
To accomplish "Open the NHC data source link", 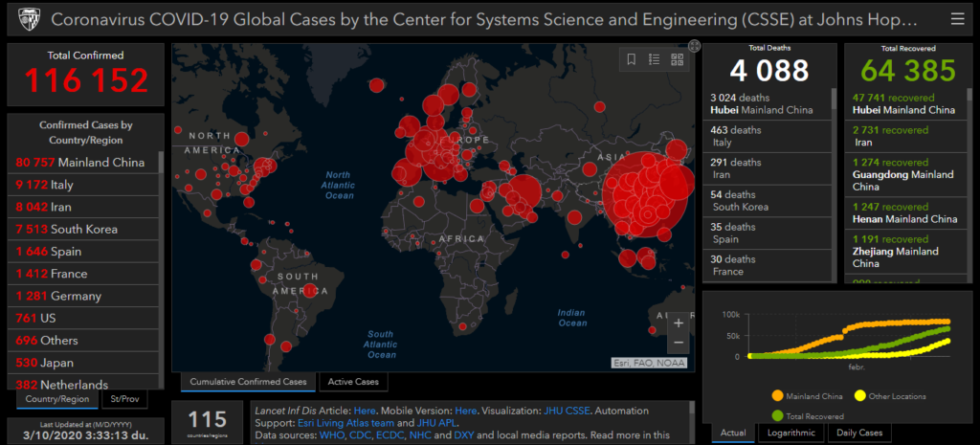I will 420,434.
